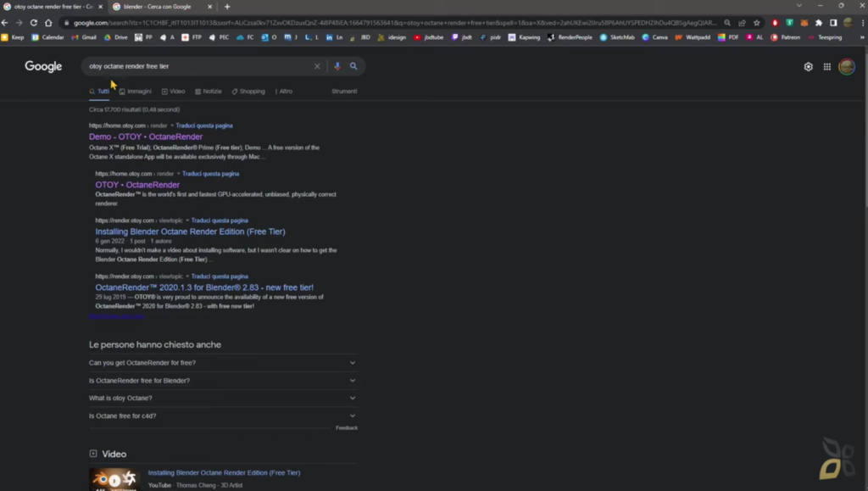Viewport: 868px width, 491px height.
Task: Clear the Google search box text
Action: pyautogui.click(x=317, y=66)
